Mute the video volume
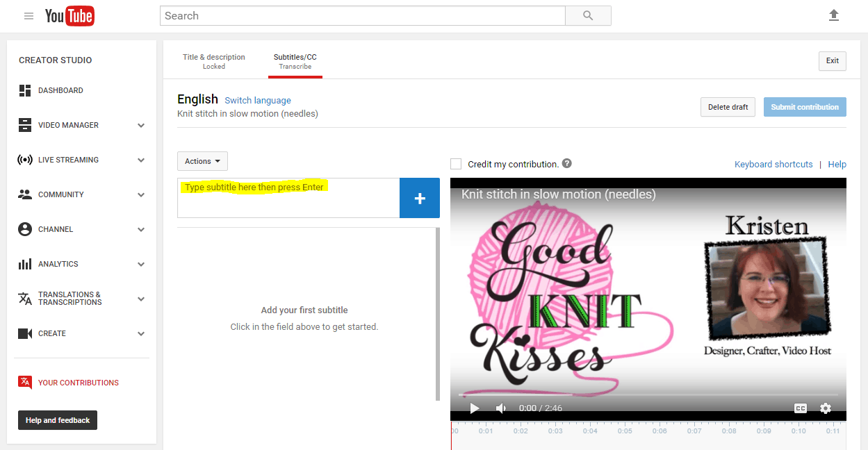This screenshot has width=868, height=450. (500, 408)
